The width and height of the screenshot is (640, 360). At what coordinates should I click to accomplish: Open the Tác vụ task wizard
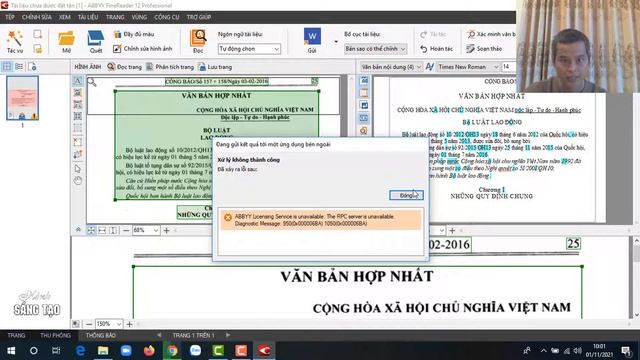pos(15,41)
